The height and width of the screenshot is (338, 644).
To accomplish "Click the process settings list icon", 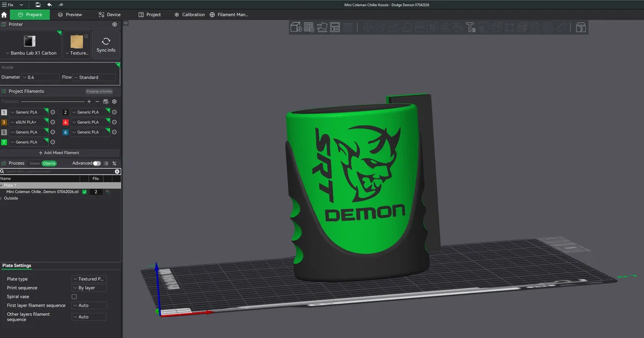I will coord(106,163).
